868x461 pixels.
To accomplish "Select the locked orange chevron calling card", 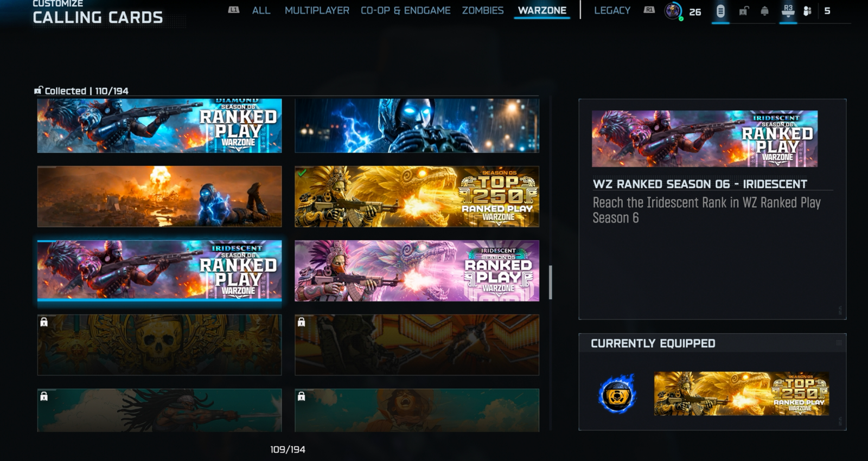I will click(417, 345).
